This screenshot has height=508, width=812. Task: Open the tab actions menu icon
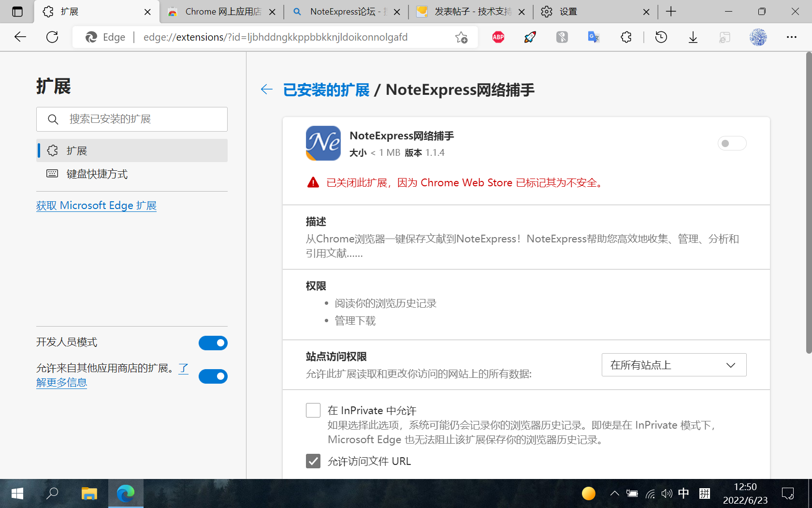tap(17, 12)
